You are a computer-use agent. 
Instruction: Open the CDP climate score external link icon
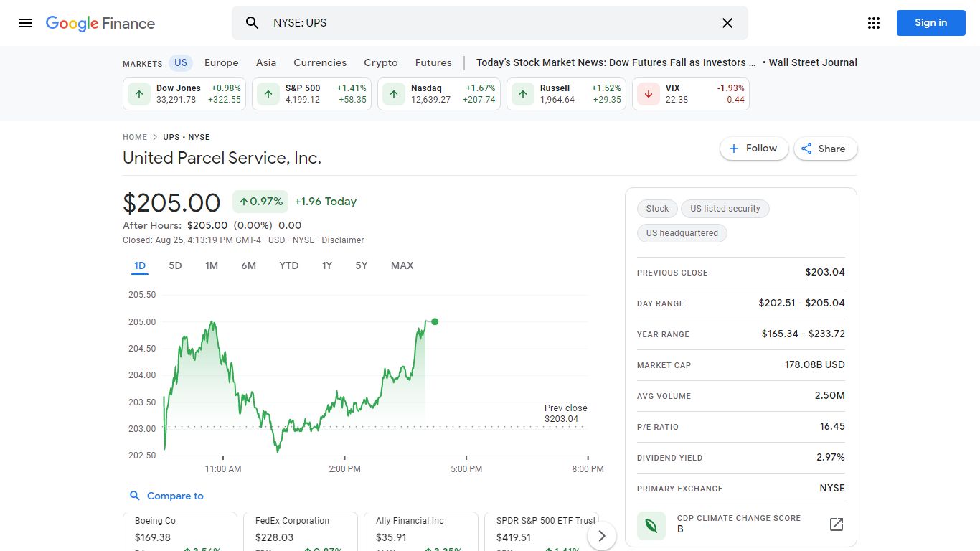click(x=837, y=524)
